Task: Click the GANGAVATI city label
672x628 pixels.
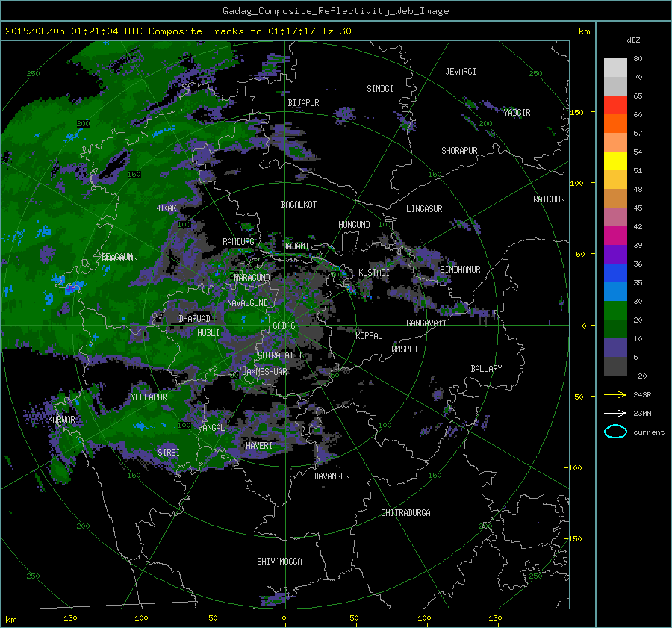Action: [x=426, y=323]
